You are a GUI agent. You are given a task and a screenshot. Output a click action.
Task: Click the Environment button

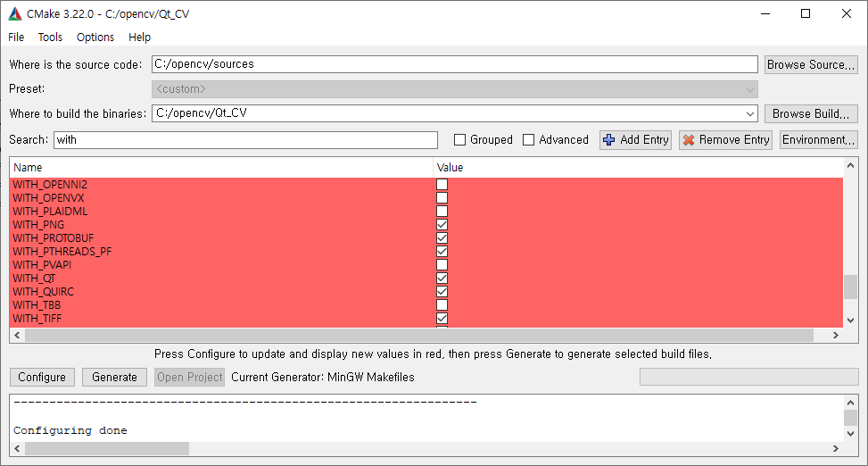tap(819, 139)
